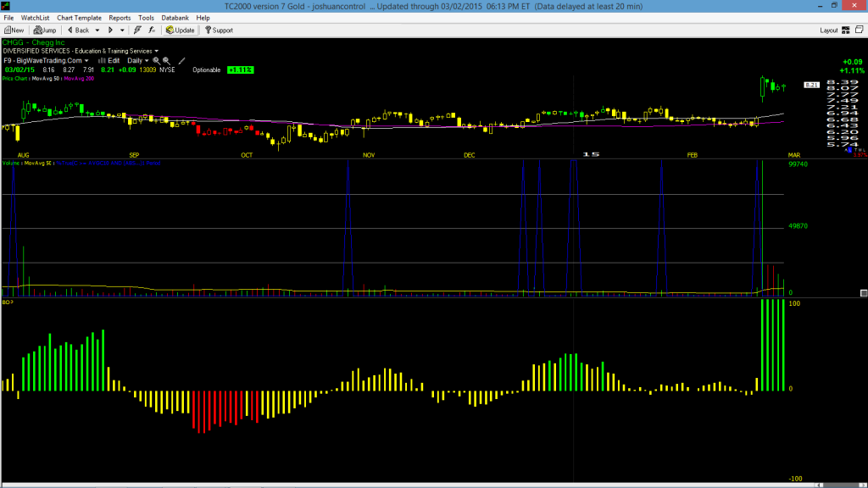This screenshot has width=868, height=488.
Task: Open the WatchList menu
Action: pos(35,18)
